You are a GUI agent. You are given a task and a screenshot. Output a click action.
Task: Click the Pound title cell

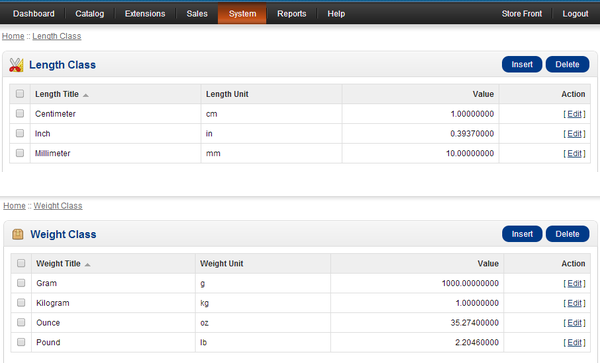coord(113,342)
